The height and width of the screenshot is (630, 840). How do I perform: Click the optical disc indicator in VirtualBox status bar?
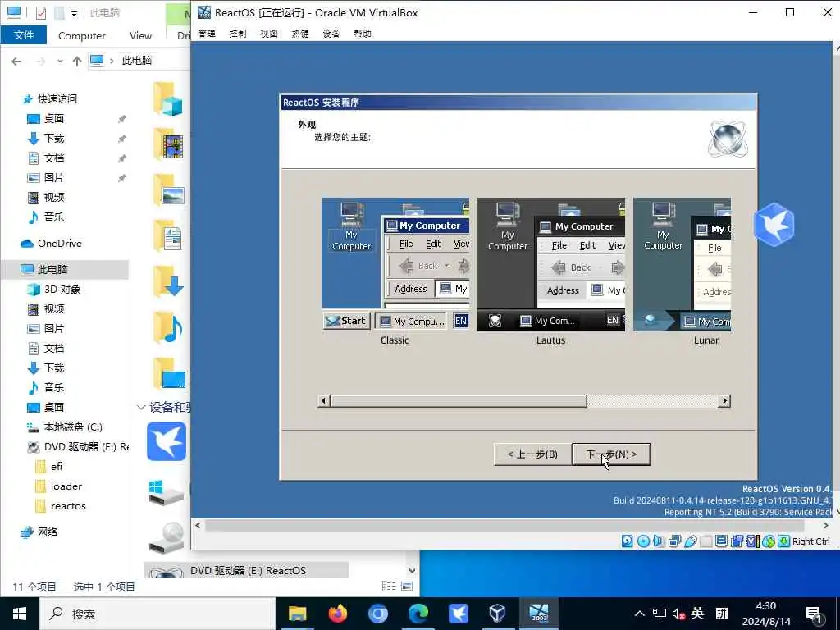(x=643, y=541)
